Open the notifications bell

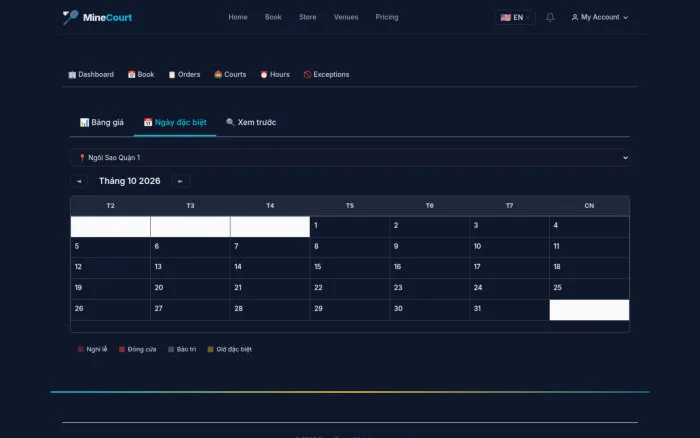pos(550,17)
